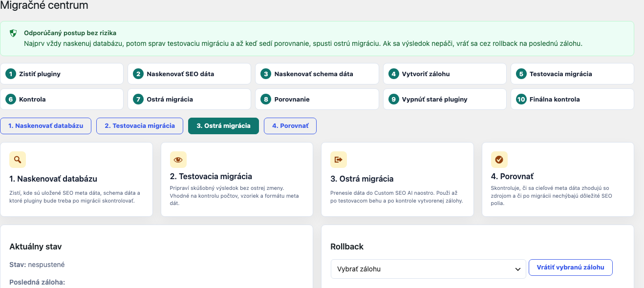The image size is (644, 288).
Task: Click the eye icon in Testovacia migrácia card
Action: point(178,160)
